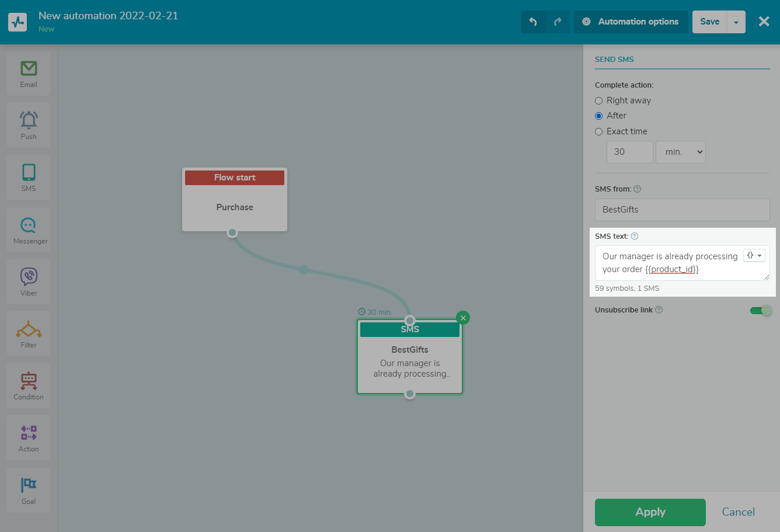Select the Push notification block
This screenshot has width=780, height=532.
tap(29, 125)
